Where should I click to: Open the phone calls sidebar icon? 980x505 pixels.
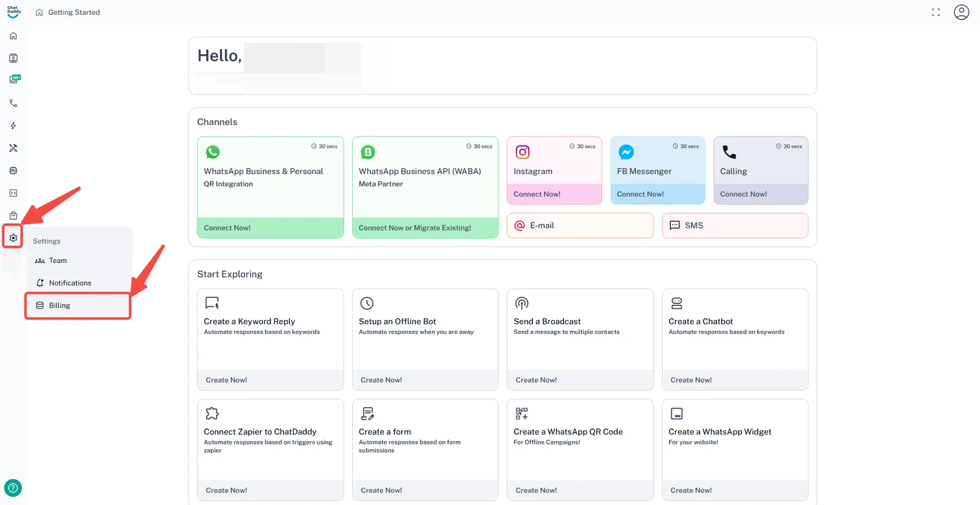click(x=13, y=104)
